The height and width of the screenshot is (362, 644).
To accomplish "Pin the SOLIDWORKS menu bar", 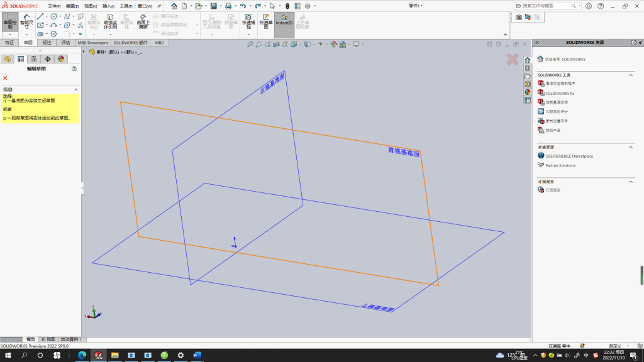I will click(x=159, y=6).
